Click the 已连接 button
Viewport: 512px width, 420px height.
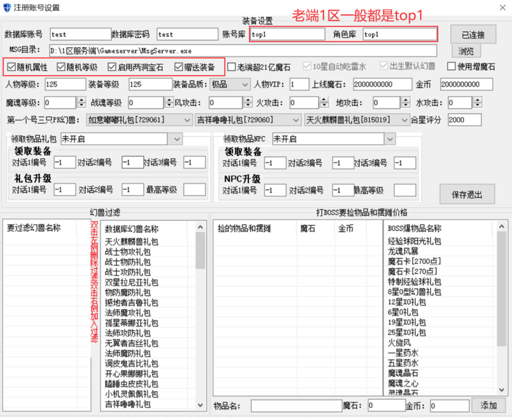click(473, 34)
